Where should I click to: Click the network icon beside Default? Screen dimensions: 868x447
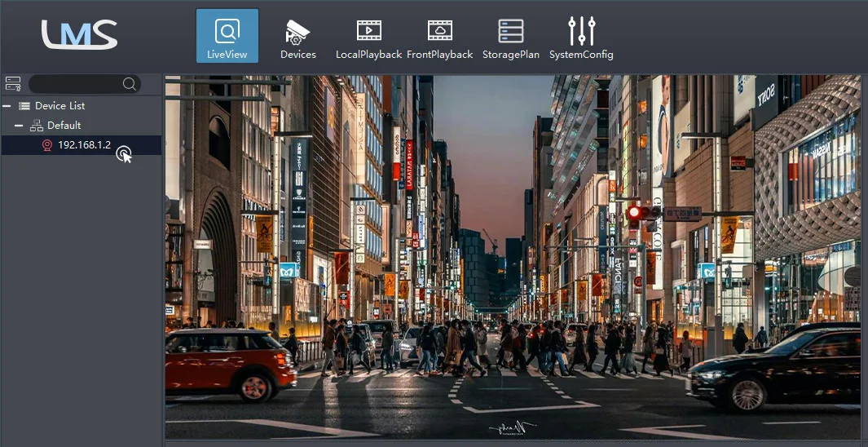pyautogui.click(x=37, y=126)
